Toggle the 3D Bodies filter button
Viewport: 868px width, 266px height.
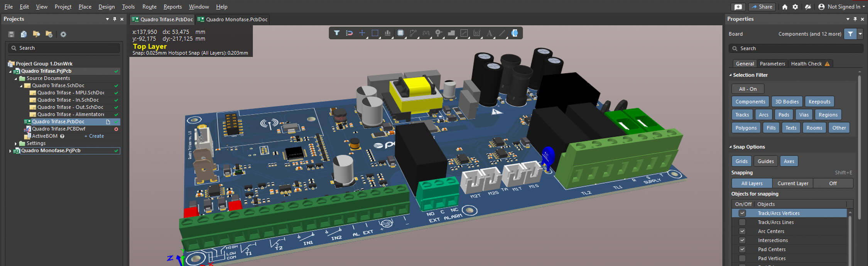click(787, 102)
